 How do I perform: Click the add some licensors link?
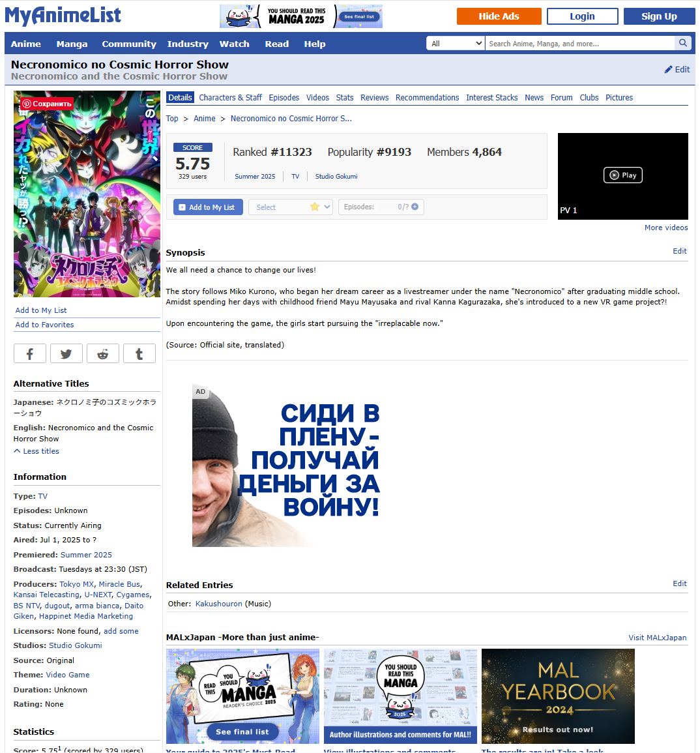[x=121, y=631]
